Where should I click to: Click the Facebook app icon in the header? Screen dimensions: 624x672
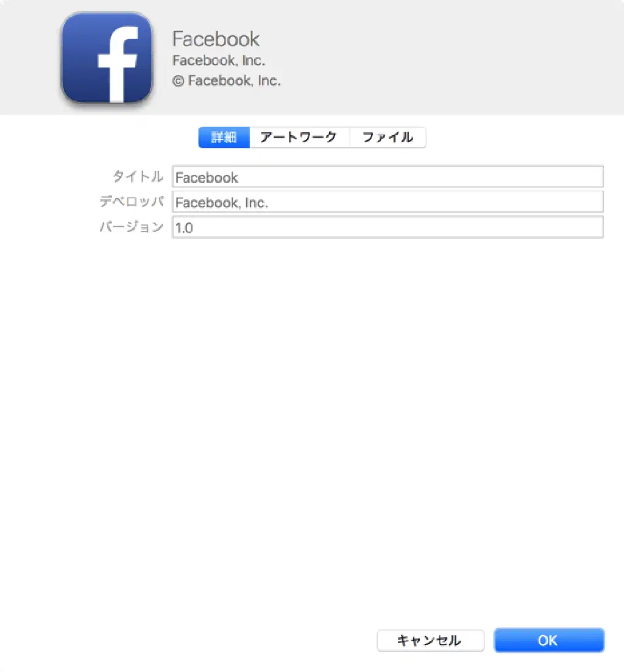pyautogui.click(x=107, y=57)
